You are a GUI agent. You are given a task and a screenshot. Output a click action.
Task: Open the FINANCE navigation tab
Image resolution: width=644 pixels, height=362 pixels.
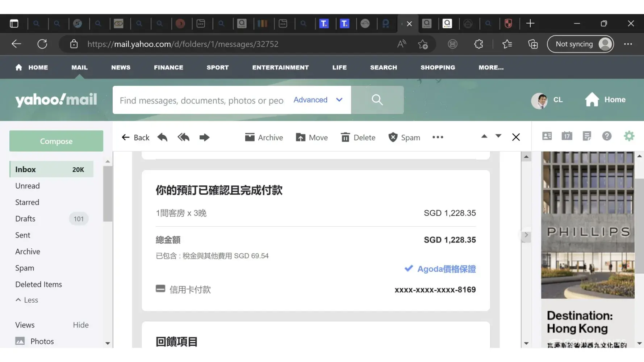168,67
